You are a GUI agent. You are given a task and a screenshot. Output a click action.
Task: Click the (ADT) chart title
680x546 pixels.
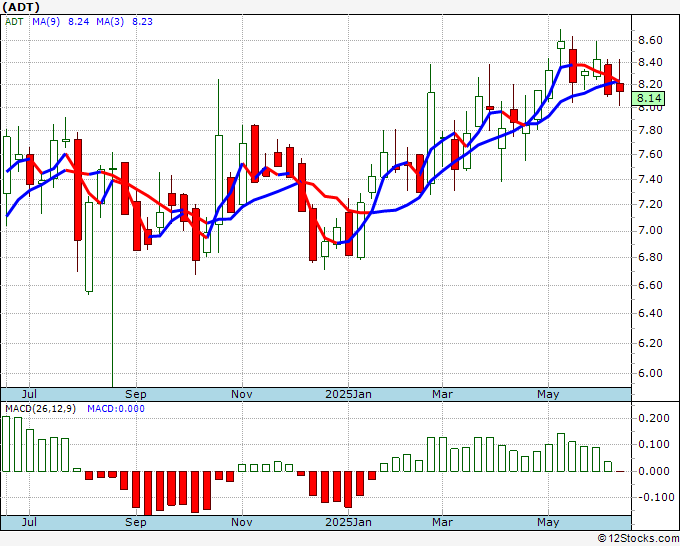tap(20, 7)
